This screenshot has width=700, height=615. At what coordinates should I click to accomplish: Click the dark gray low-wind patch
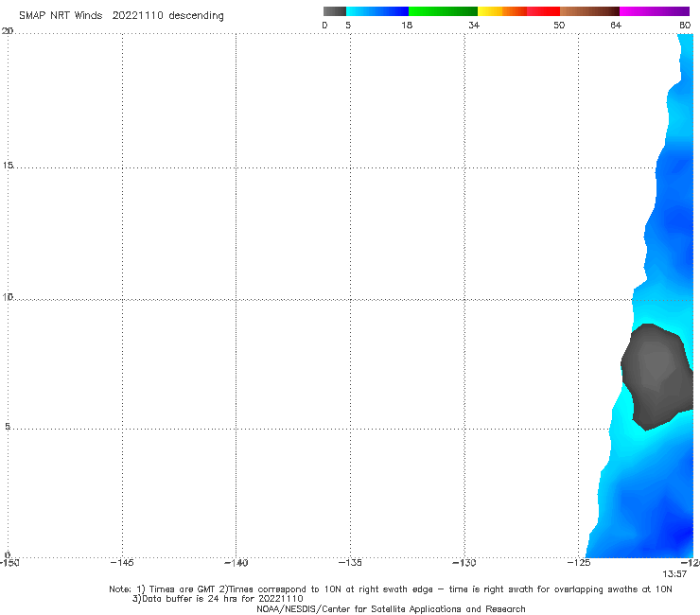pyautogui.click(x=656, y=376)
